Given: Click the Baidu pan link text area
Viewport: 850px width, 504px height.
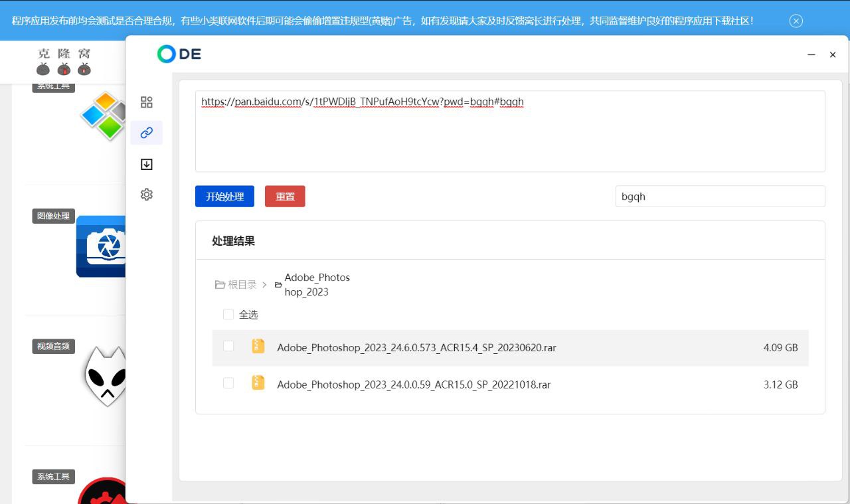Looking at the screenshot, I should coord(509,131).
